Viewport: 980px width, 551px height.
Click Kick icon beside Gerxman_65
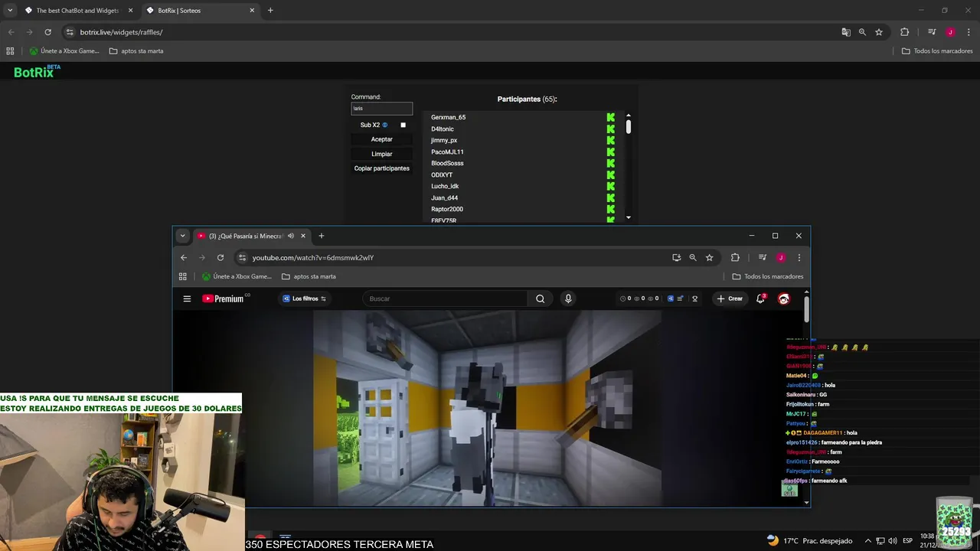pyautogui.click(x=610, y=117)
